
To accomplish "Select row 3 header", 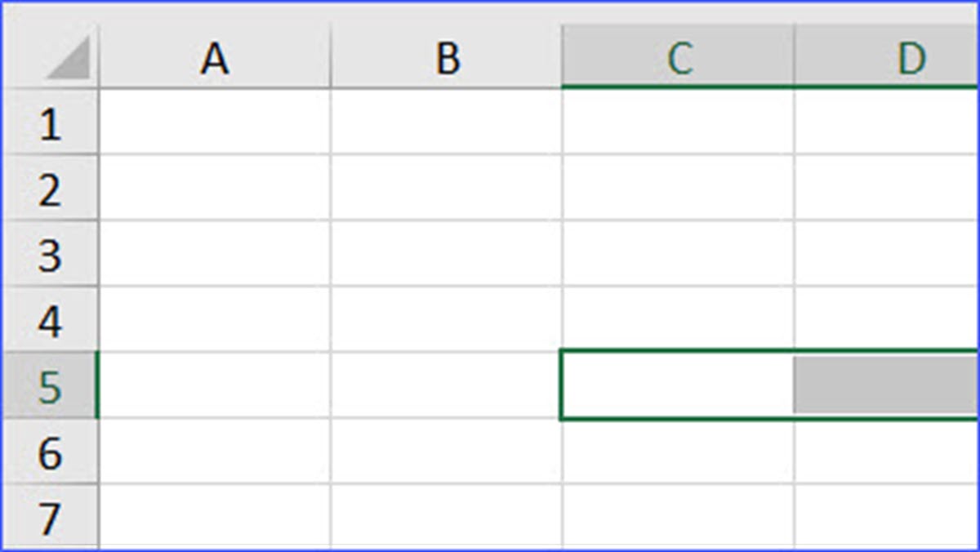I will (50, 255).
